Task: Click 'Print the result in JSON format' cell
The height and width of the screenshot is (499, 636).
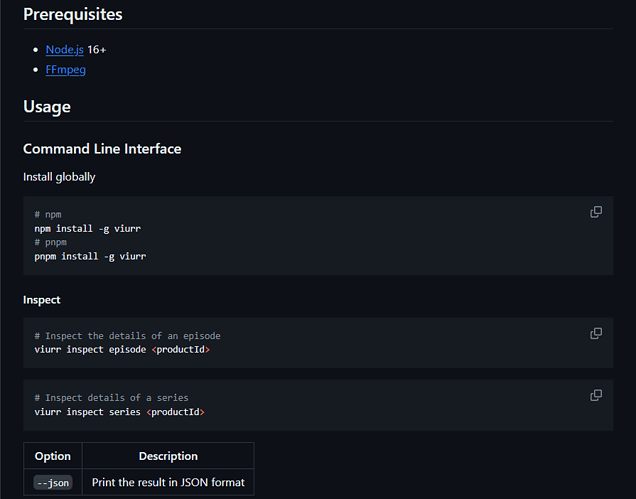Action: [168, 482]
